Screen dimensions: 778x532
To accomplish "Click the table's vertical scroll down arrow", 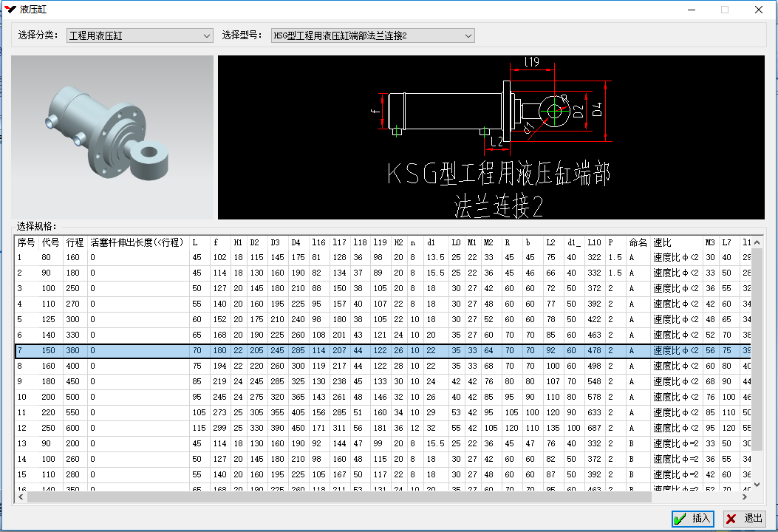I will [758, 485].
